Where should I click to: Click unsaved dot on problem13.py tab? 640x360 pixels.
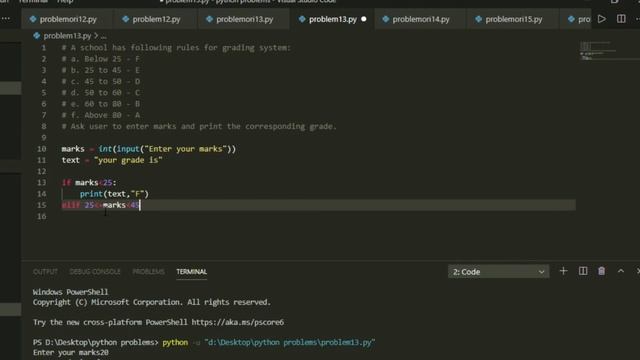[x=364, y=19]
